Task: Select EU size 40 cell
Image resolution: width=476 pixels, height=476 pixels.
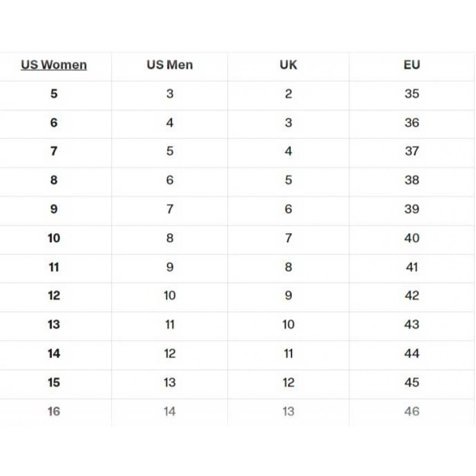Action: 412,238
